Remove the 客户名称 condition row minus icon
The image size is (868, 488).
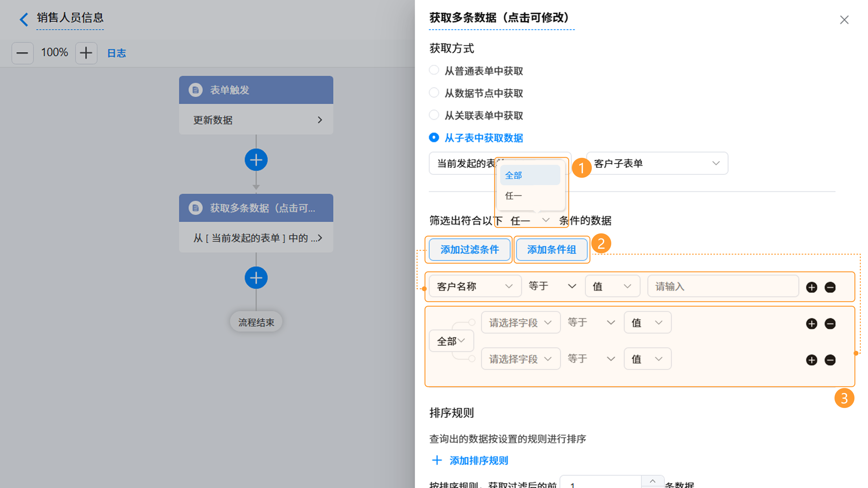(830, 287)
